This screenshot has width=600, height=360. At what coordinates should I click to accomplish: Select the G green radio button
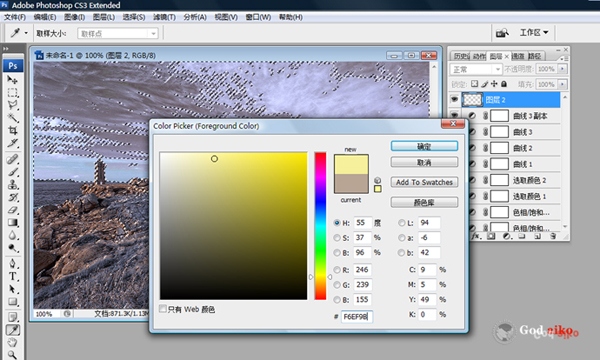click(337, 285)
